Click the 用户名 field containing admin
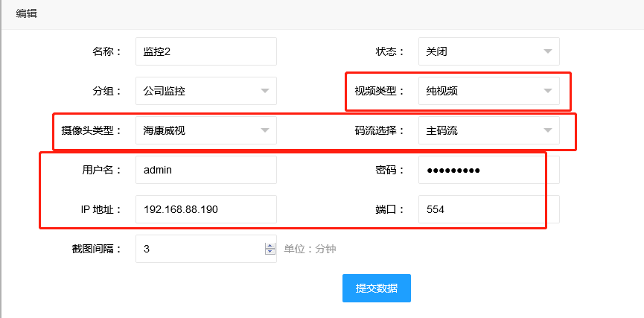The height and width of the screenshot is (318, 644). 205,170
